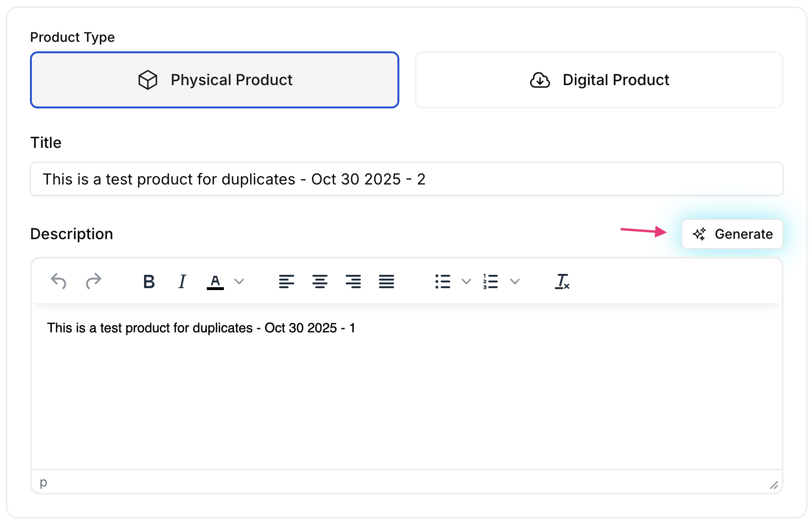The image size is (812, 524).
Task: Center align the description text
Action: [319, 282]
